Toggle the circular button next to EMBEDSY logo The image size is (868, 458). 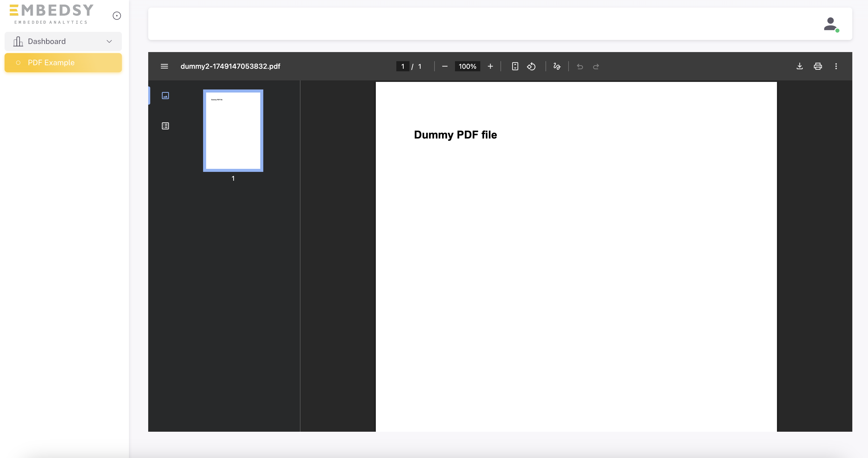(x=117, y=15)
